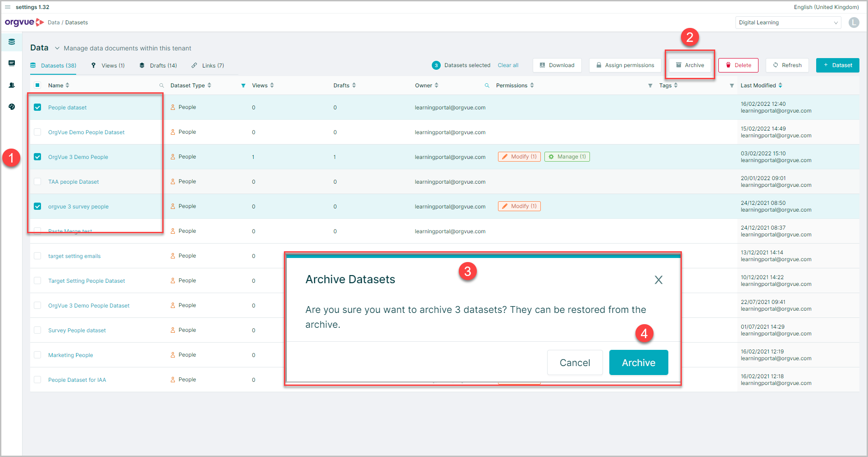Confirm with the teal Archive button
868x457 pixels.
(x=639, y=362)
